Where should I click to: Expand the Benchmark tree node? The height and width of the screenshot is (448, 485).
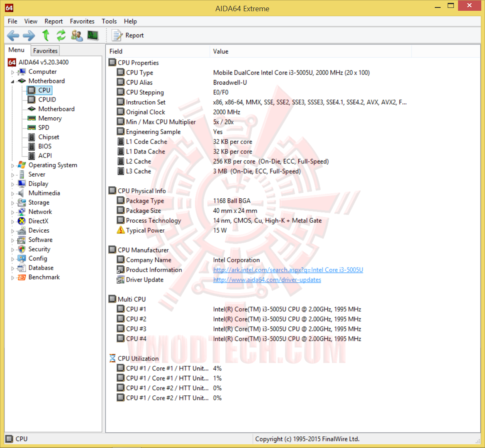point(13,278)
